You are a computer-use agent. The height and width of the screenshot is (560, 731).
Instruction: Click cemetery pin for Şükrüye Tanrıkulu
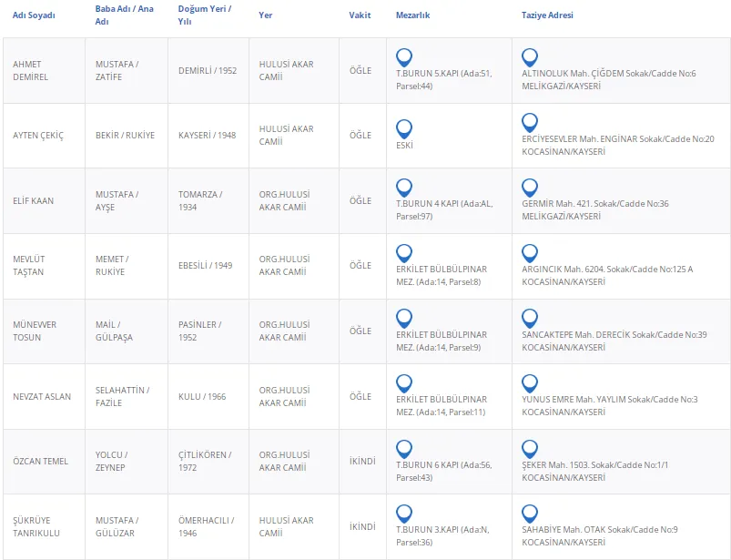tap(404, 514)
